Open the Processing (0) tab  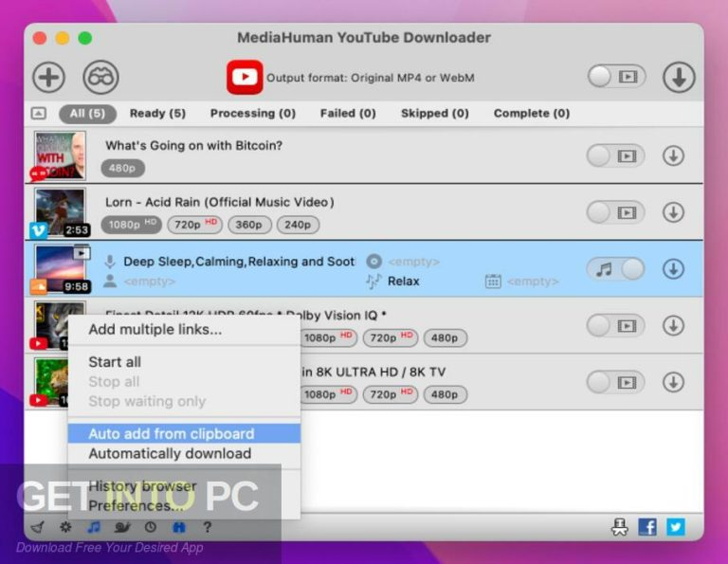[x=252, y=113]
